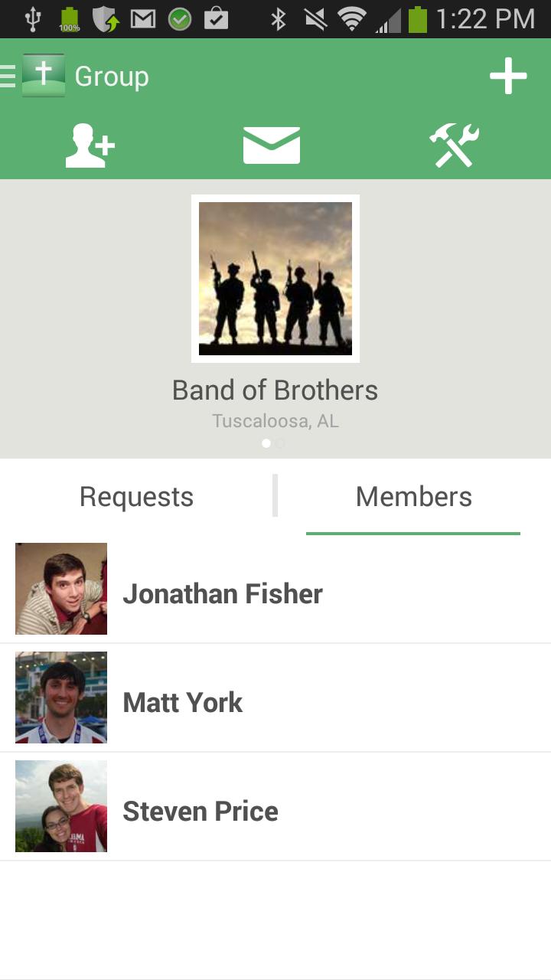Screen dimensions: 551x980
Task: Tap the Gmail notification icon
Action: [x=143, y=19]
